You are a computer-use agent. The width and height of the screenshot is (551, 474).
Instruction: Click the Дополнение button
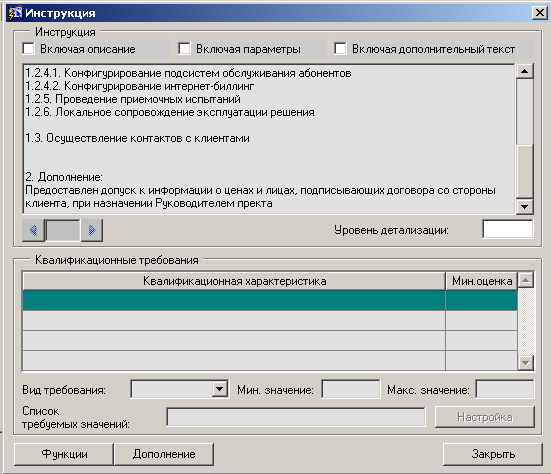point(164,454)
